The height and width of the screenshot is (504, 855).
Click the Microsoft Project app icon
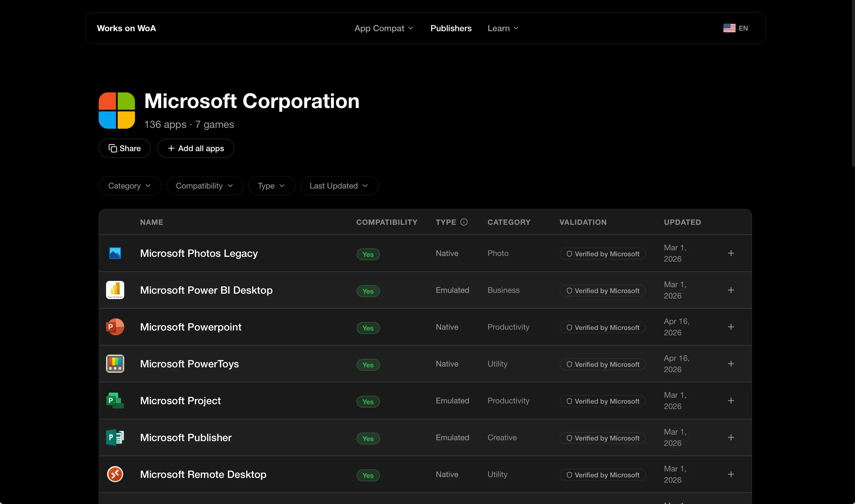pyautogui.click(x=115, y=401)
